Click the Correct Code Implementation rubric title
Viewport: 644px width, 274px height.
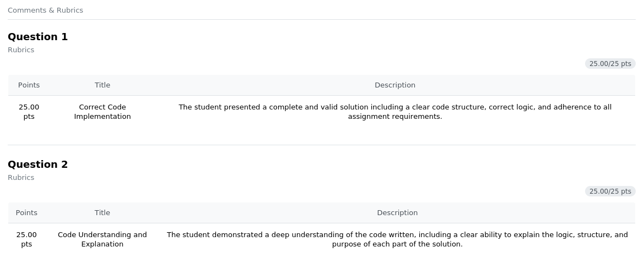pos(102,112)
